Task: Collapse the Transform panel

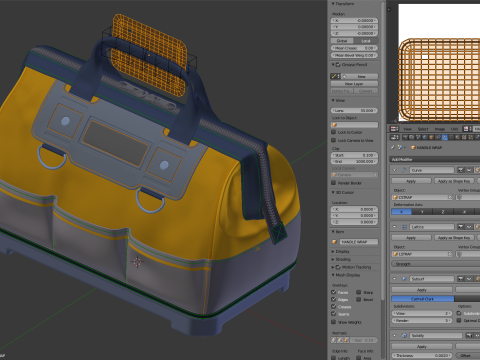Action: point(333,4)
